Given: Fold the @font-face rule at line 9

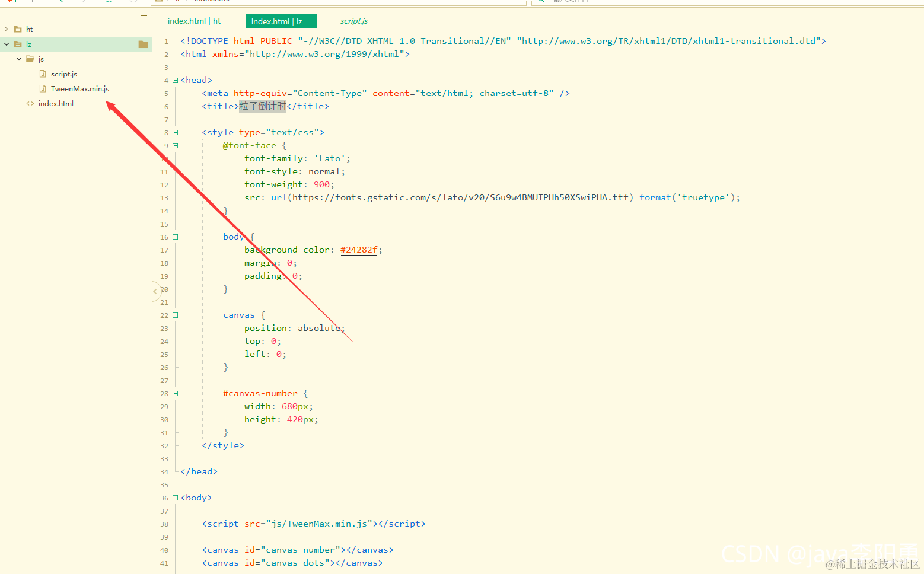Looking at the screenshot, I should [x=175, y=145].
